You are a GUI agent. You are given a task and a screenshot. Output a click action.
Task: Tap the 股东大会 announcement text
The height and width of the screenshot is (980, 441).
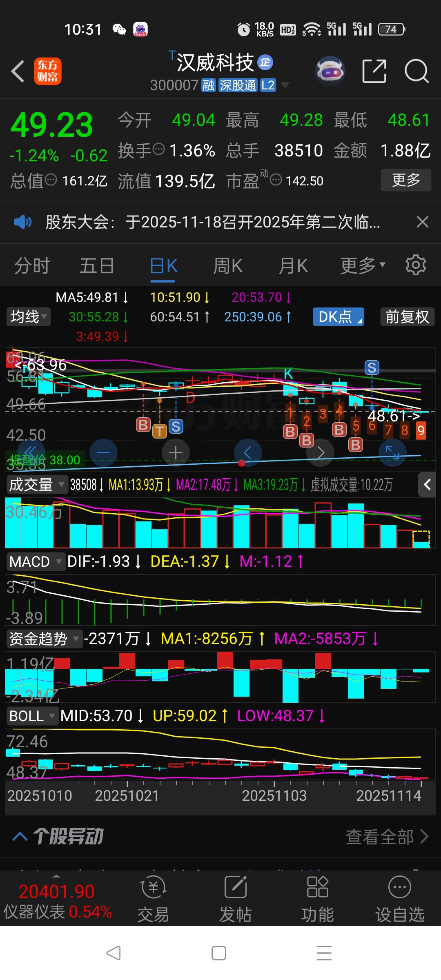click(x=212, y=222)
